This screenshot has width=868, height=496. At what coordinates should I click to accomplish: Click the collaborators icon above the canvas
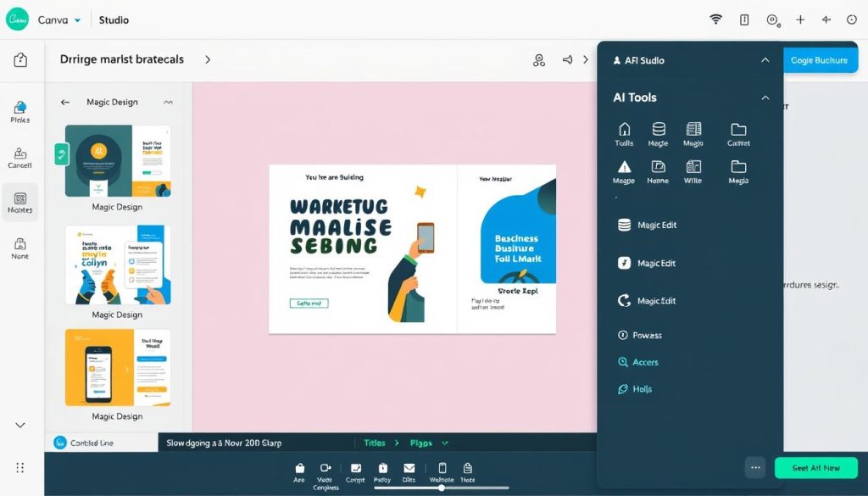538,60
